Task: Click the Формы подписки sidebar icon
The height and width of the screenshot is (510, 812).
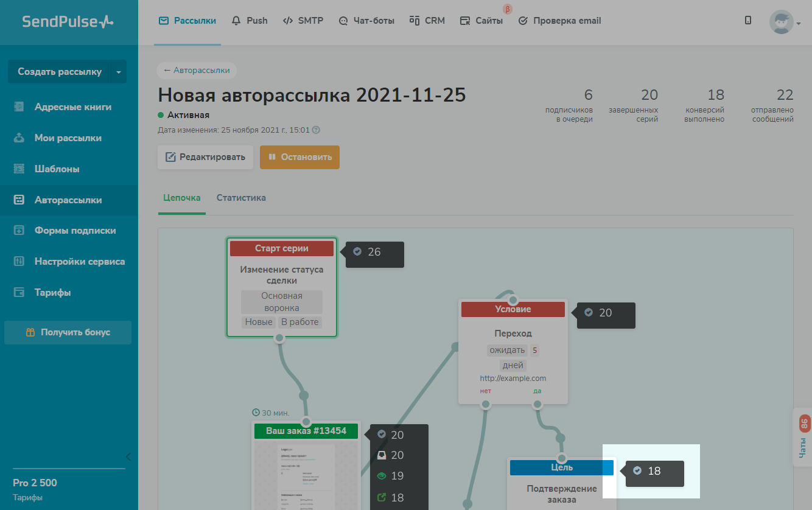Action: [x=19, y=231]
